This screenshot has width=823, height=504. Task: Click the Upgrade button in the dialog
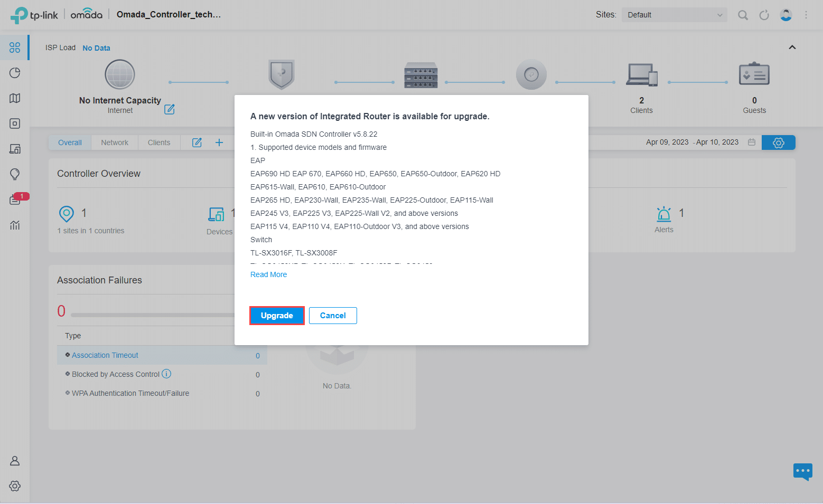tap(277, 316)
